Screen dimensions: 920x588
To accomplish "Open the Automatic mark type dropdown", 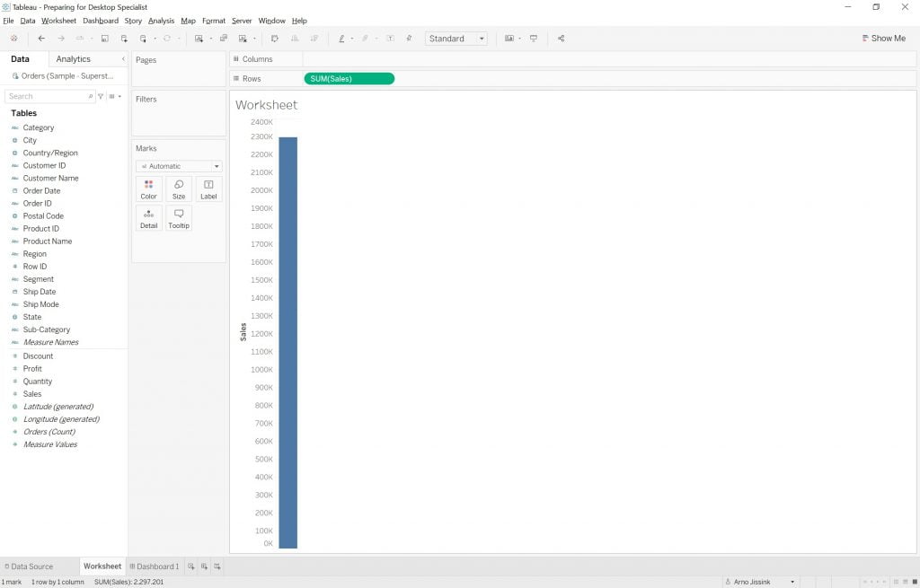I will (x=179, y=166).
